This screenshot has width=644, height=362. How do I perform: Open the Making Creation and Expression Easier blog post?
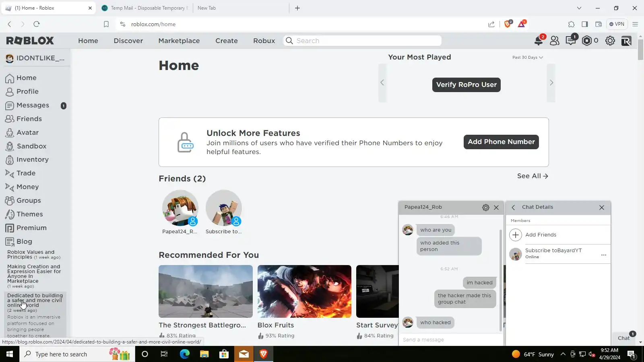34,276
